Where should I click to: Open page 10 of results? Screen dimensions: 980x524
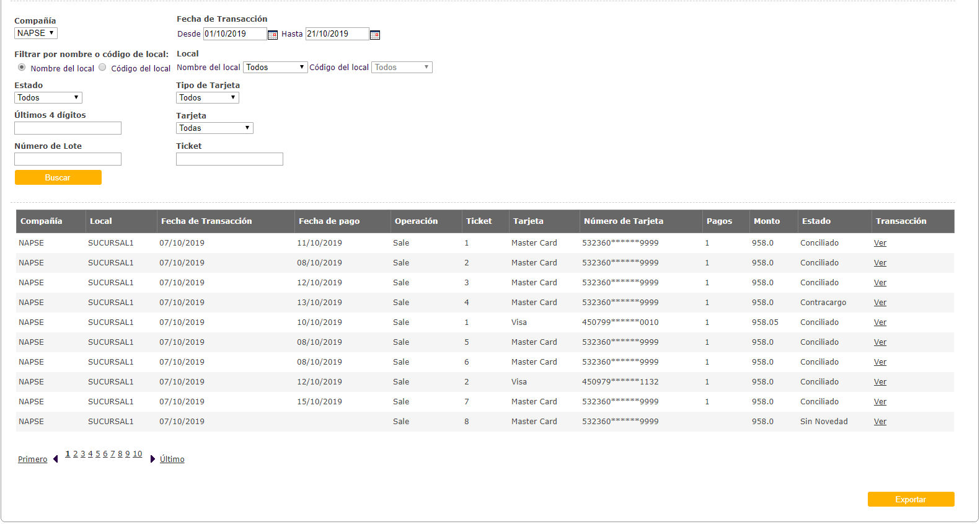138,454
